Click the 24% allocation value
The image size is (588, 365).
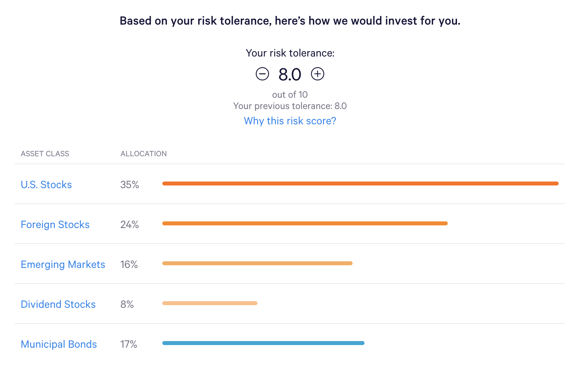pyautogui.click(x=129, y=224)
